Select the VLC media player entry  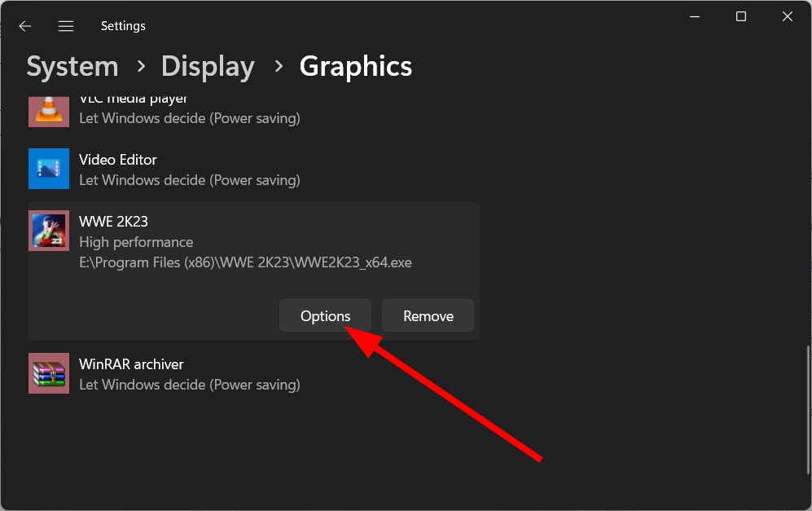pyautogui.click(x=244, y=111)
